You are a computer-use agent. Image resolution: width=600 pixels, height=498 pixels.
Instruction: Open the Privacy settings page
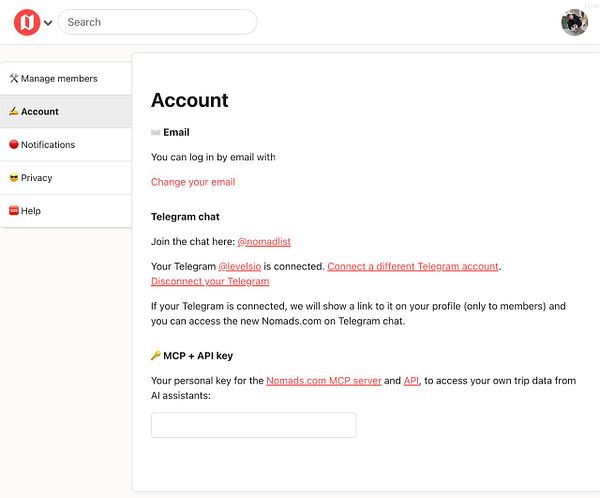[x=66, y=178]
